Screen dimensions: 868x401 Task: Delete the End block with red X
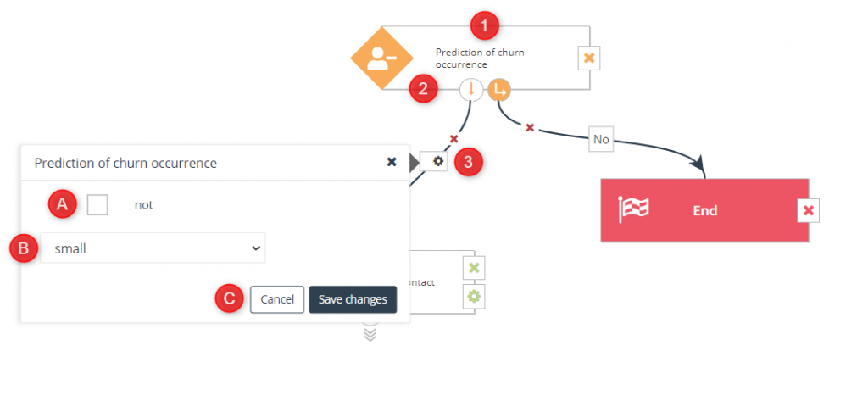[808, 210]
